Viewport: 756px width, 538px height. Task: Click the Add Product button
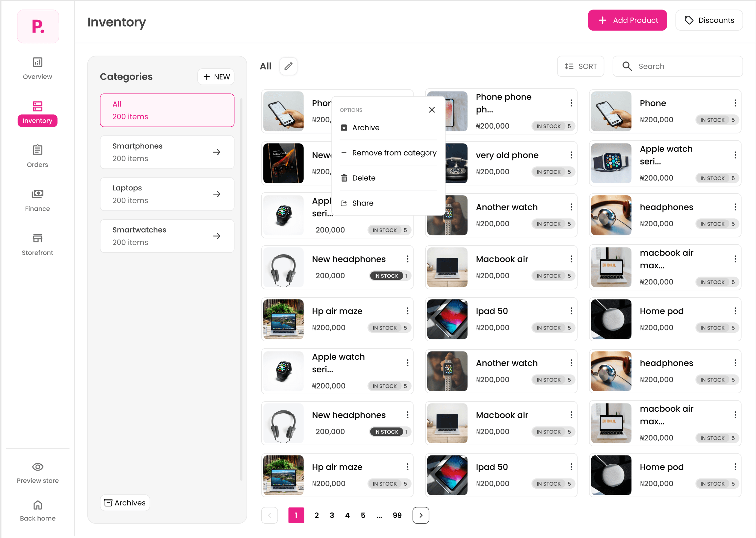pos(627,20)
